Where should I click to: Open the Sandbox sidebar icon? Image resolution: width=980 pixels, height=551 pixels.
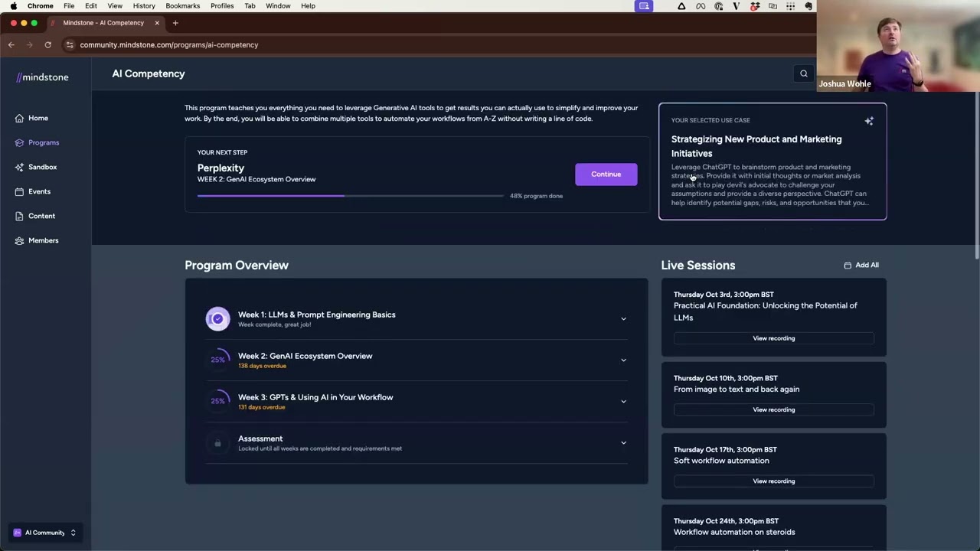click(x=19, y=167)
